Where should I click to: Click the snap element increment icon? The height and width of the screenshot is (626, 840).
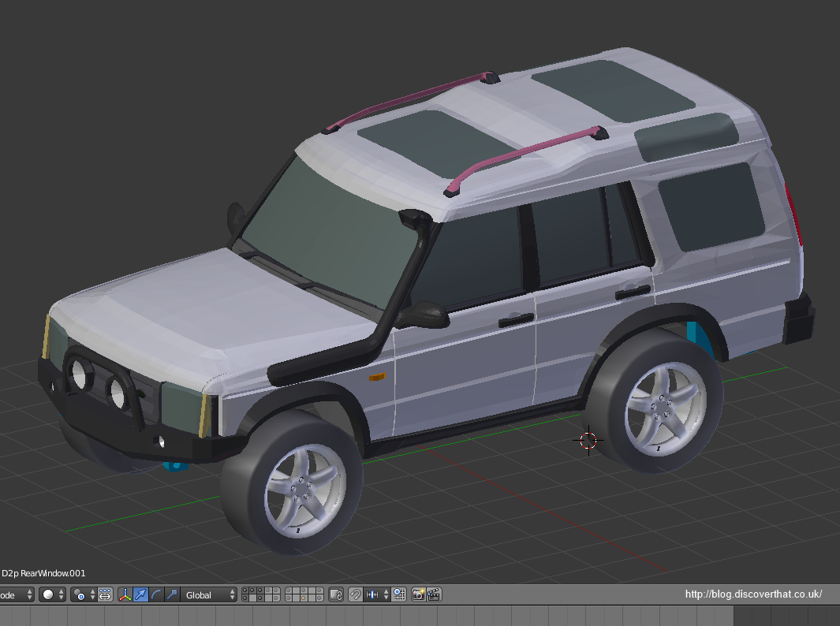point(372,594)
